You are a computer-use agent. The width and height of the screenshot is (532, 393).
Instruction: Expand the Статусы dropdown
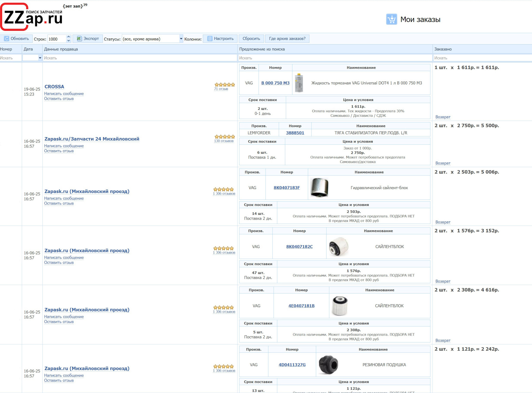click(181, 39)
